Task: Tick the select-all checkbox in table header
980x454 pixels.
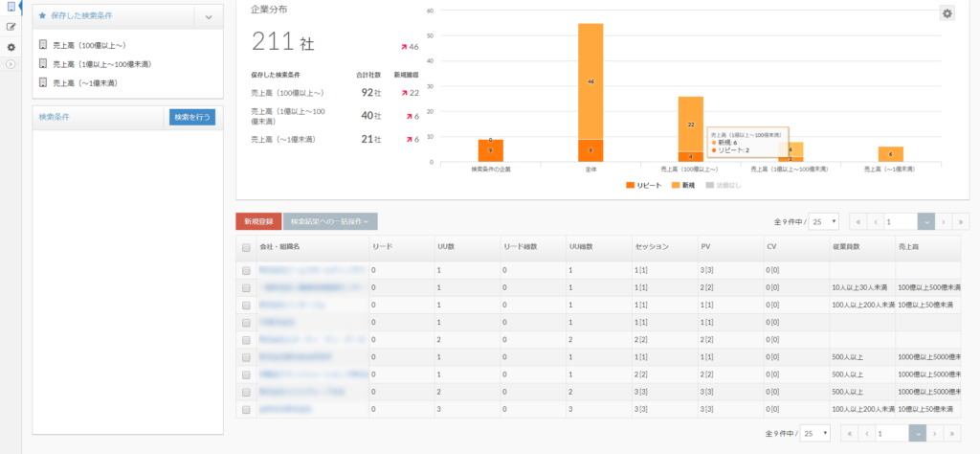Action: pyautogui.click(x=246, y=247)
